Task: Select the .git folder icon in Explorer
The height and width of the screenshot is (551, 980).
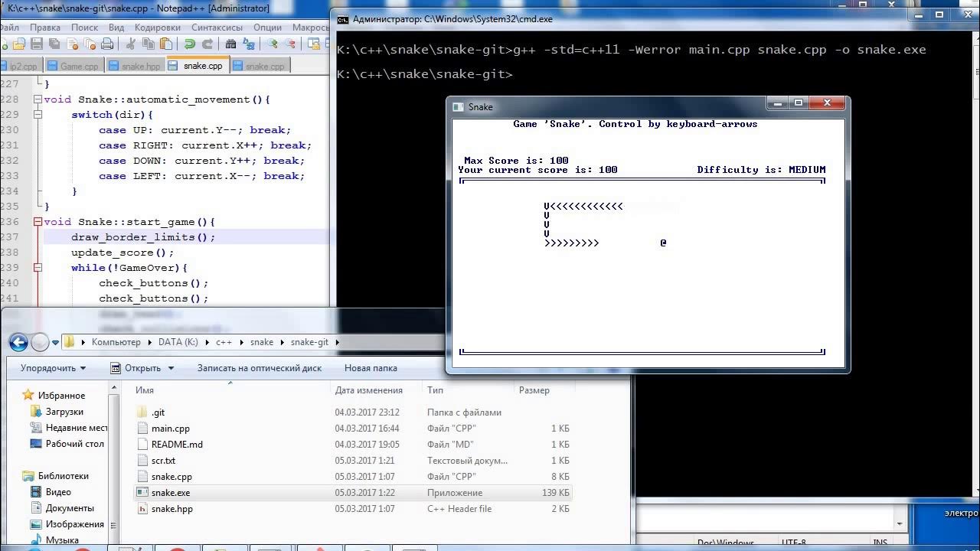Action: [x=142, y=412]
